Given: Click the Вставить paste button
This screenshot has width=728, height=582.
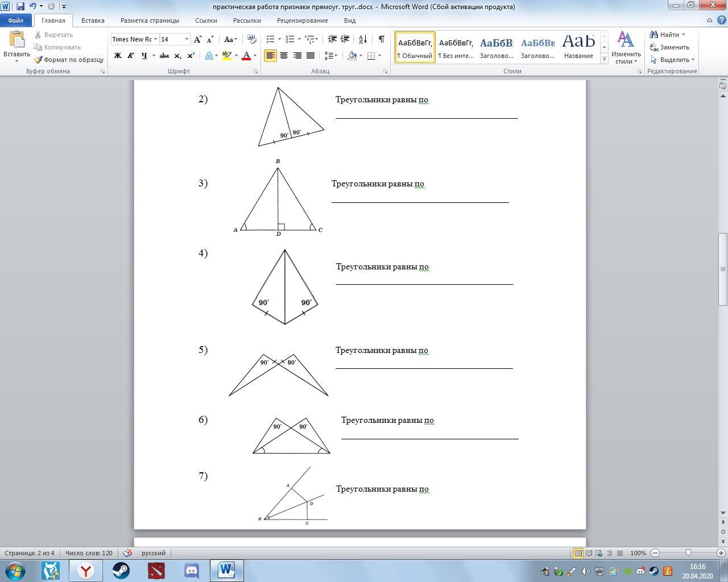Looking at the screenshot, I should point(16,47).
